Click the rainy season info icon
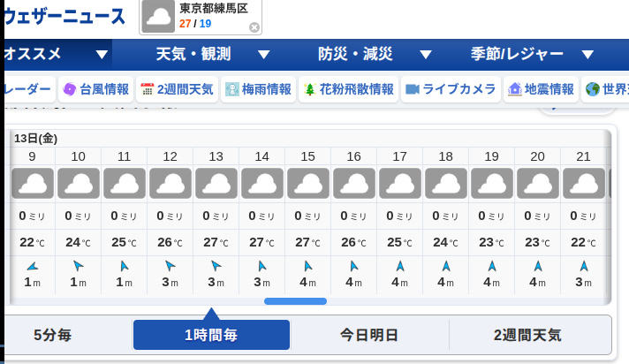Image resolution: width=629 pixels, height=364 pixels. pos(231,89)
